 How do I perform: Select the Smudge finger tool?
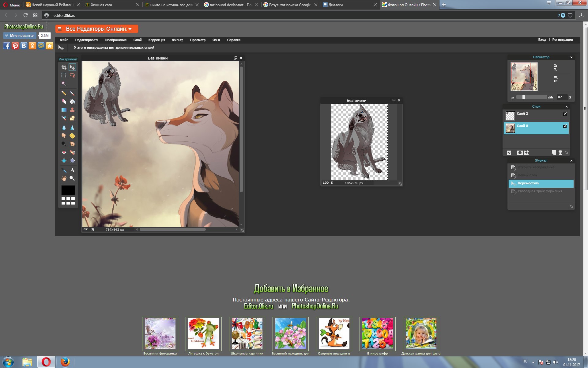(64, 136)
